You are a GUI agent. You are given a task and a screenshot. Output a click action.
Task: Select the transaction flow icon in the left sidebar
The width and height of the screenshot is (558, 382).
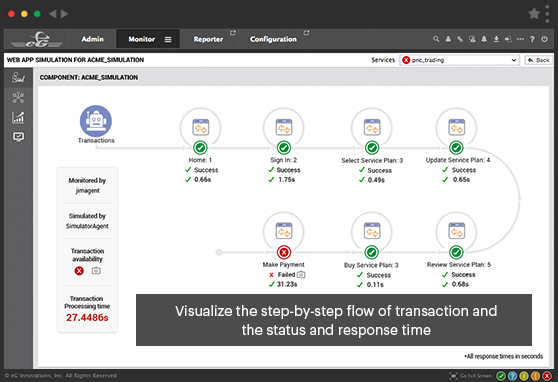[18, 77]
